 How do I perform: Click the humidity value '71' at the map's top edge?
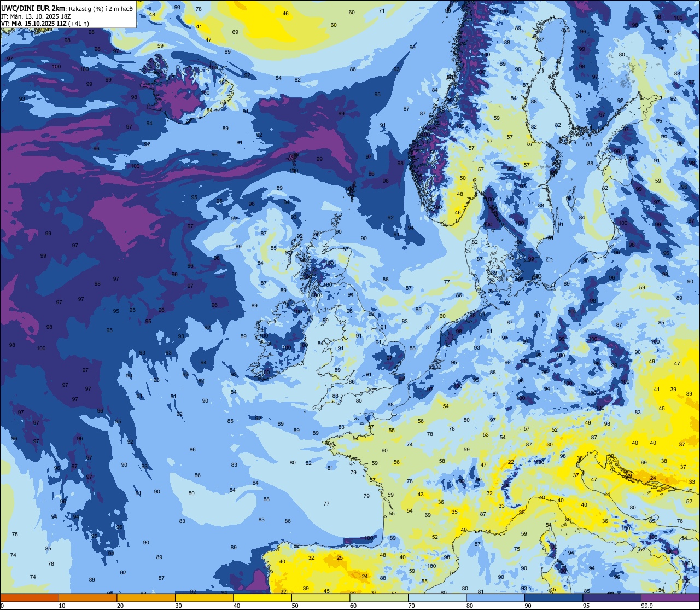(382, 10)
